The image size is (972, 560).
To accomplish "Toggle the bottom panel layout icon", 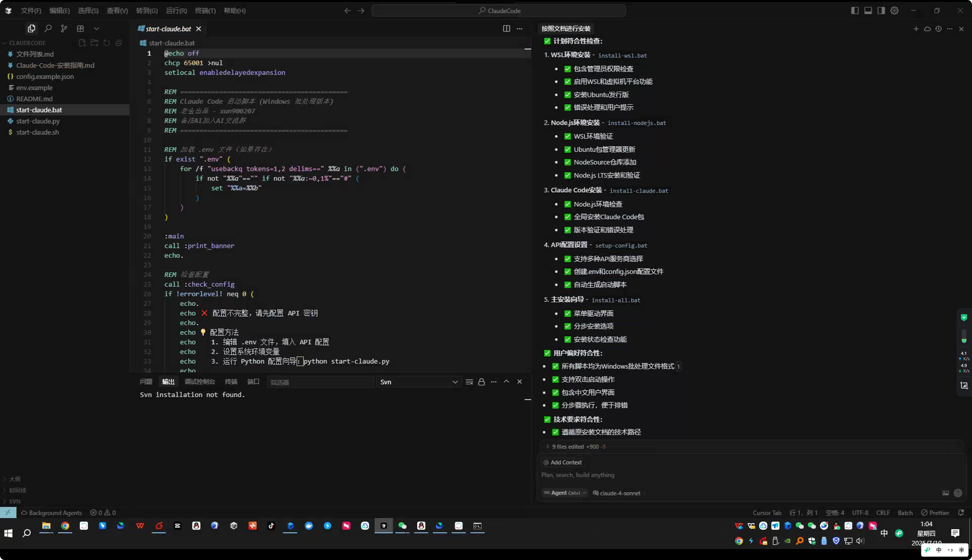I will click(868, 10).
